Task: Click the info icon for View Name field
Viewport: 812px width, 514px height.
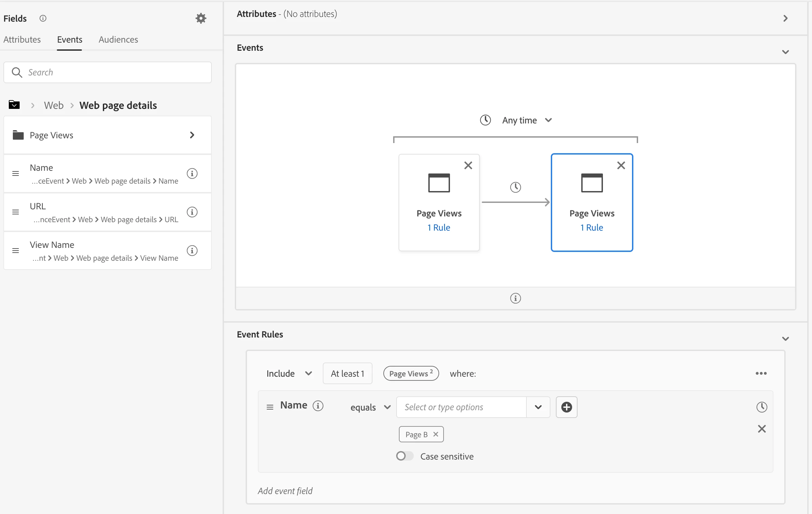Action: click(x=192, y=251)
